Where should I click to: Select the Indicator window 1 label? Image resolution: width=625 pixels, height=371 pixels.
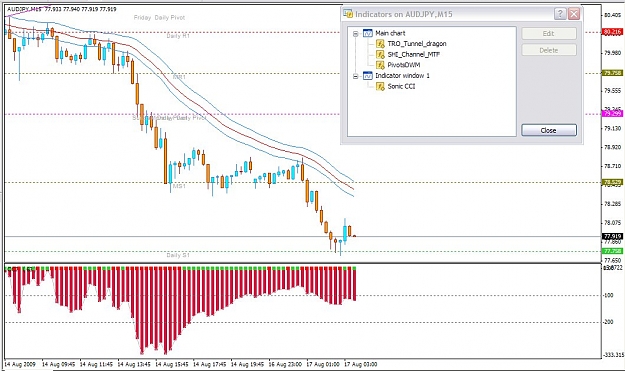tap(402, 76)
